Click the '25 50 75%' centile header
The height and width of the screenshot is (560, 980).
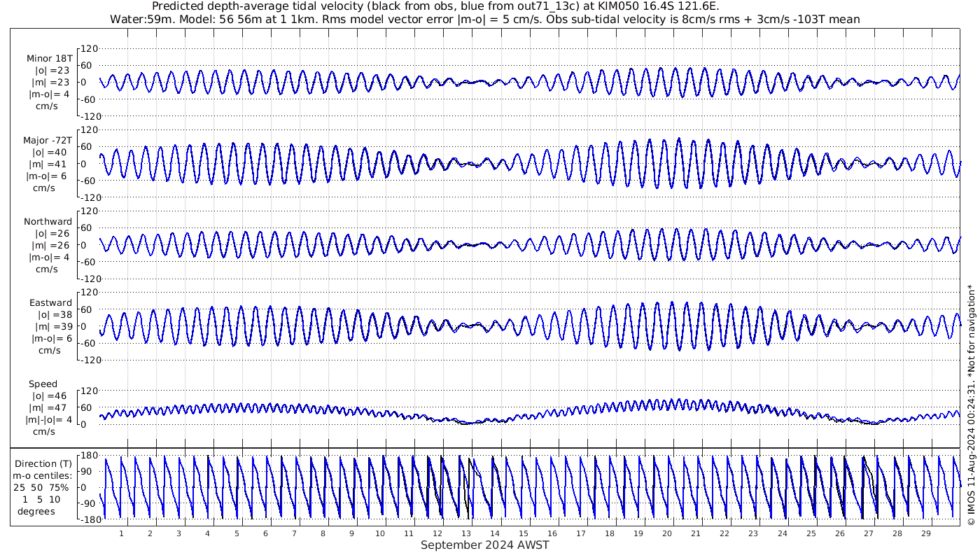point(41,487)
